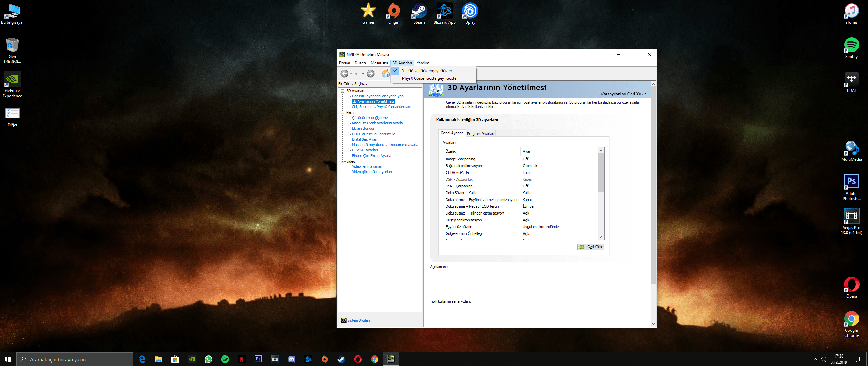Click the Home icon in NVIDIA toolbar
This screenshot has width=868, height=366.
tap(386, 74)
